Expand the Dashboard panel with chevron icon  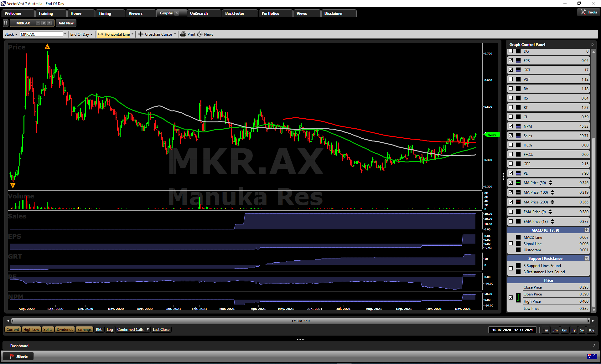(594, 346)
